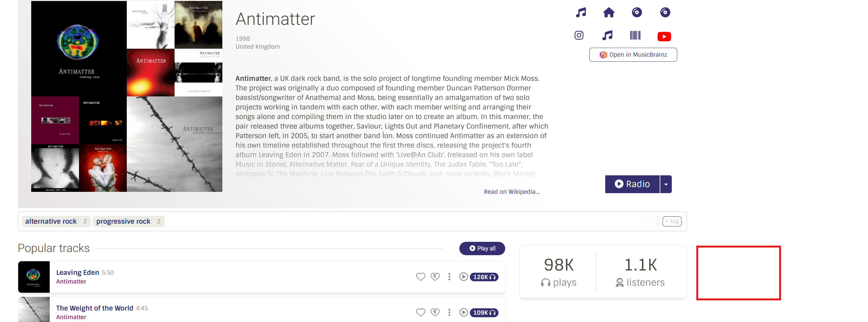The height and width of the screenshot is (322, 868).
Task: Start the artist Radio
Action: click(x=632, y=184)
